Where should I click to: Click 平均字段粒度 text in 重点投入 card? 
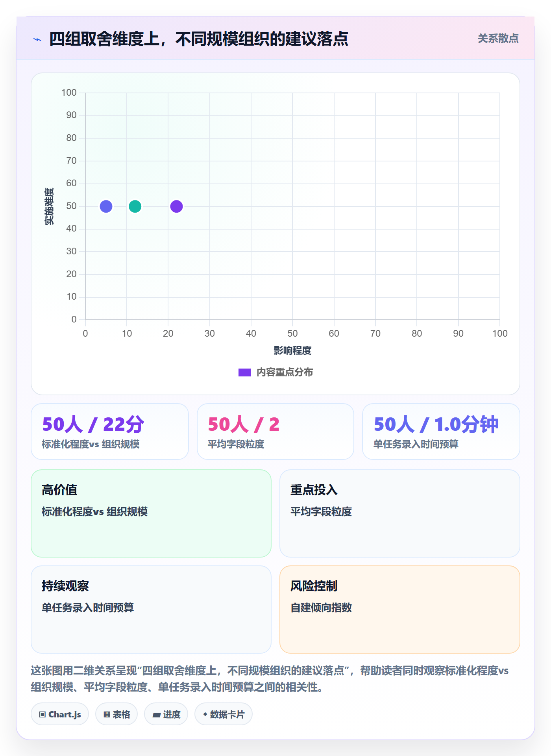[x=321, y=511]
